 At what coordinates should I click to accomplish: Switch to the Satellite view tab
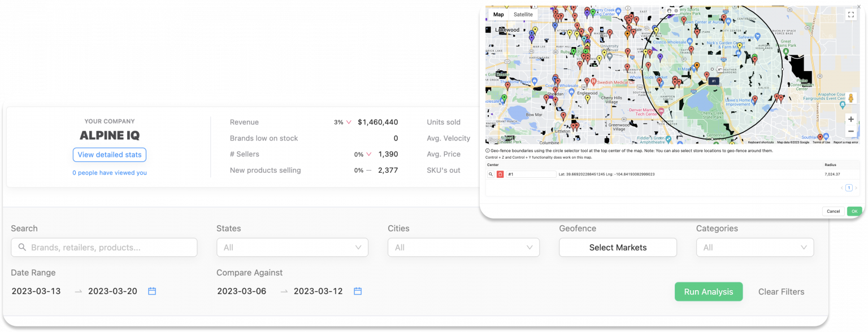point(523,15)
